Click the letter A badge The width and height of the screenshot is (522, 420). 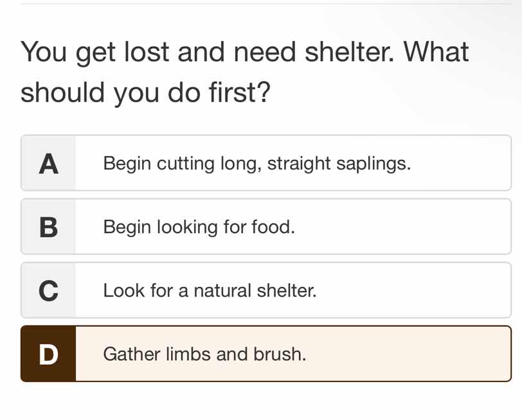[49, 163]
